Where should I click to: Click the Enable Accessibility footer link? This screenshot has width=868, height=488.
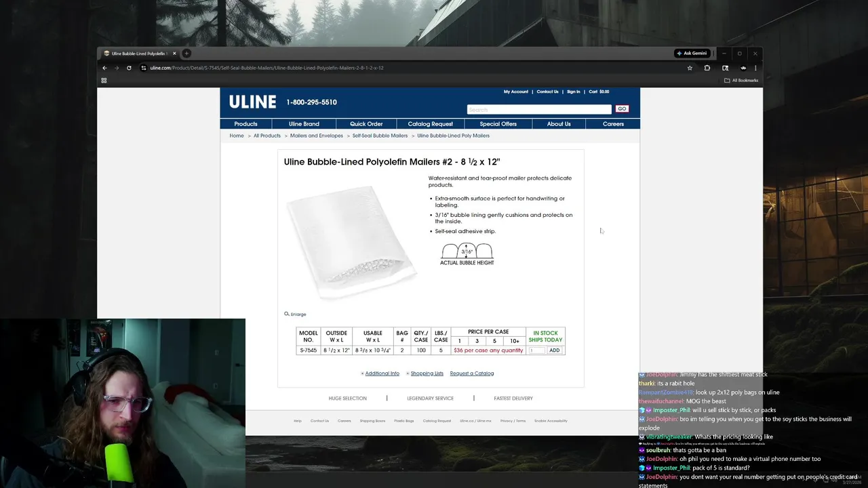tap(551, 421)
